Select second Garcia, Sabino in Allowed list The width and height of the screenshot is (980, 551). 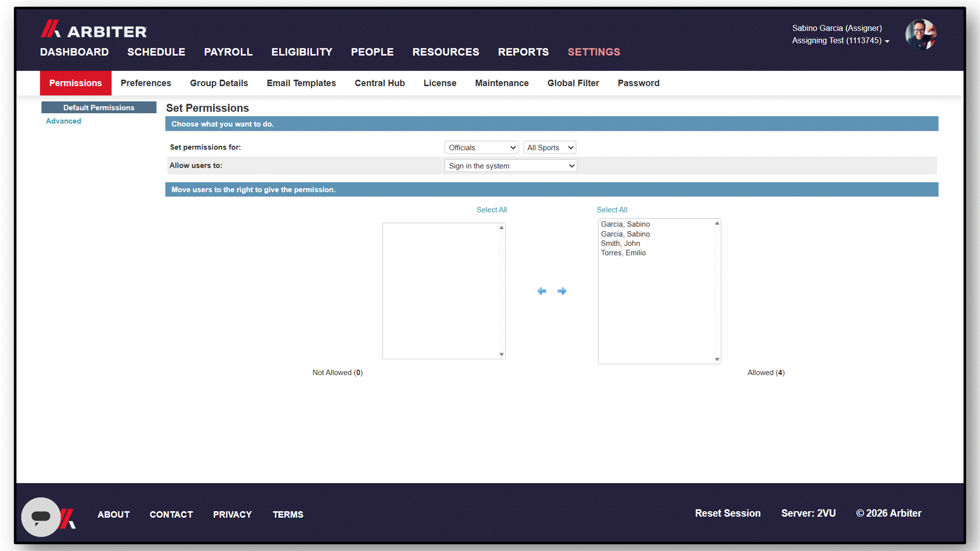625,234
